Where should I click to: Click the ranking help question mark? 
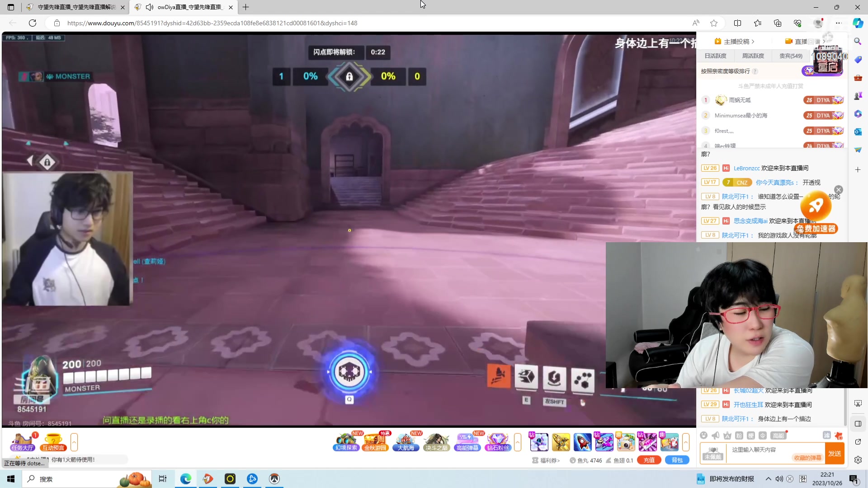click(755, 71)
